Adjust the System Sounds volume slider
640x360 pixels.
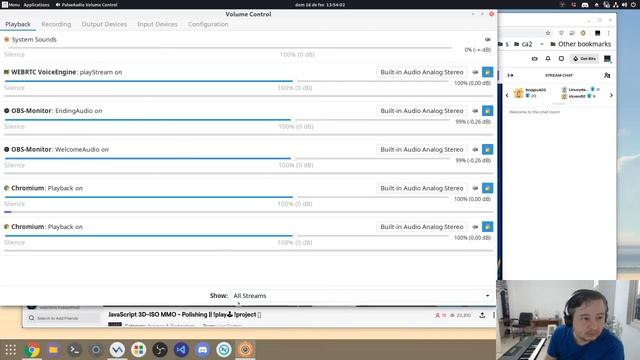228,48
